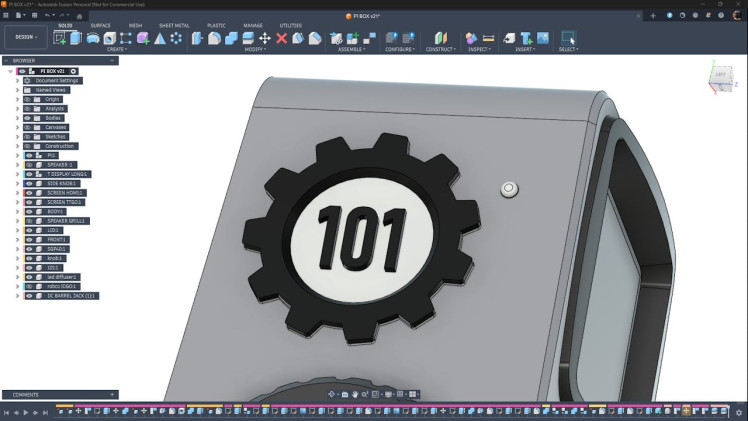
Task: Open the timeline settings gear
Action: (739, 412)
